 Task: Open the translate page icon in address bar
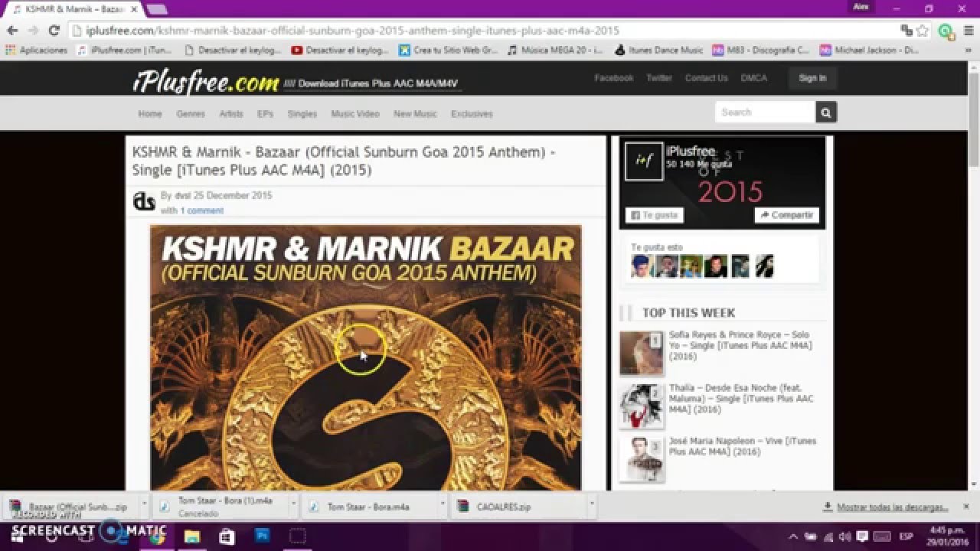click(906, 31)
